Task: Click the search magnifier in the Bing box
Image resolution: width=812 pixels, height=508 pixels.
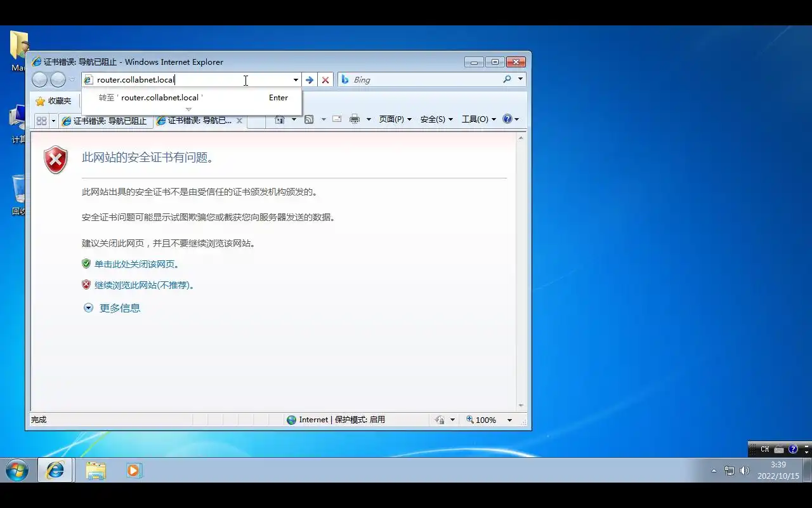Action: 507,79
